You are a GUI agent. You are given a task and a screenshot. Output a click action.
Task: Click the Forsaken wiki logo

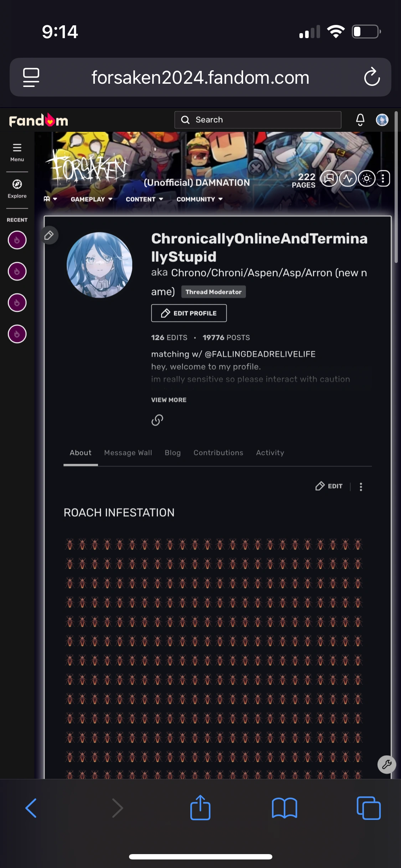[87, 167]
